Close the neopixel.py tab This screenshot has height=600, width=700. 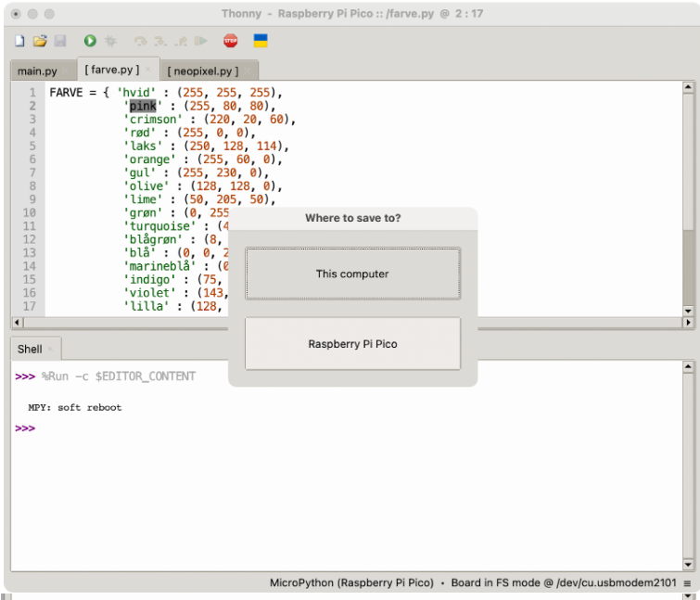tap(248, 70)
